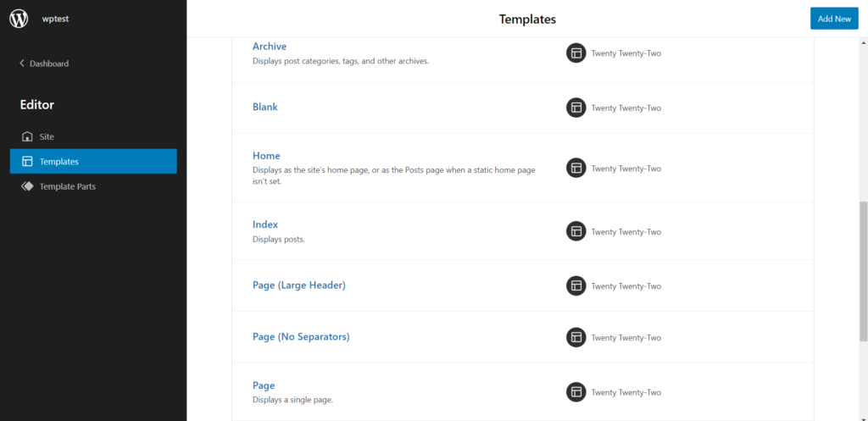Screen dimensions: 868x421
Task: Click the theme icon in Index row
Action: pos(576,231)
